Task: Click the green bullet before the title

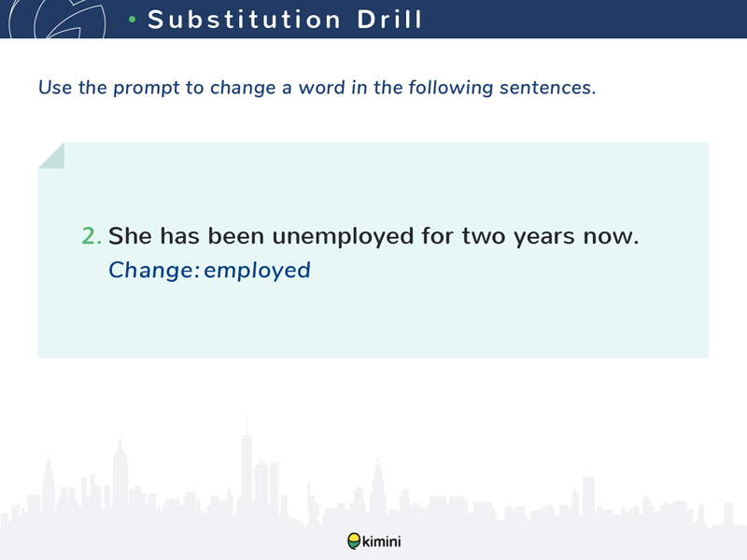Action: 133,20
